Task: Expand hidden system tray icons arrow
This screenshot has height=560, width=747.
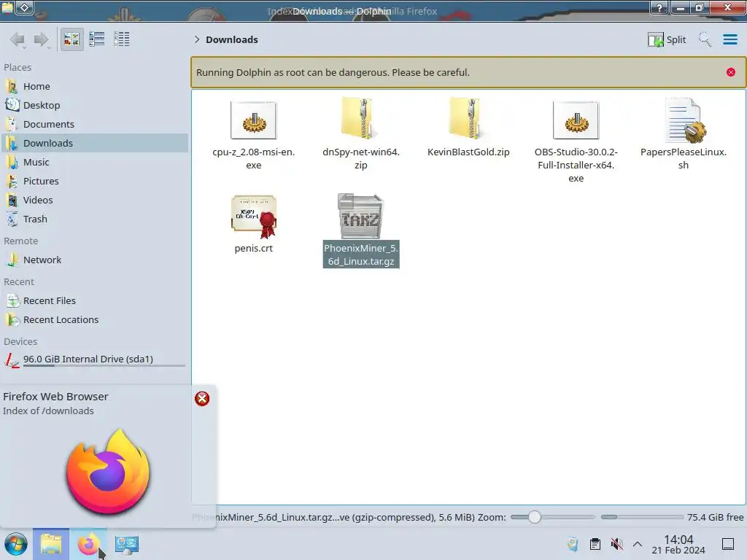Action: pyautogui.click(x=638, y=544)
